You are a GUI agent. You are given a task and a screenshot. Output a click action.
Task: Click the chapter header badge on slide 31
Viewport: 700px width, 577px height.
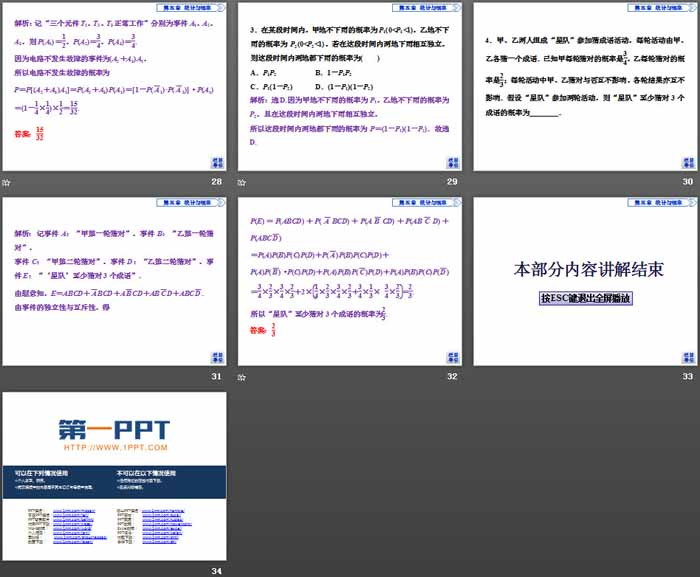pos(191,202)
